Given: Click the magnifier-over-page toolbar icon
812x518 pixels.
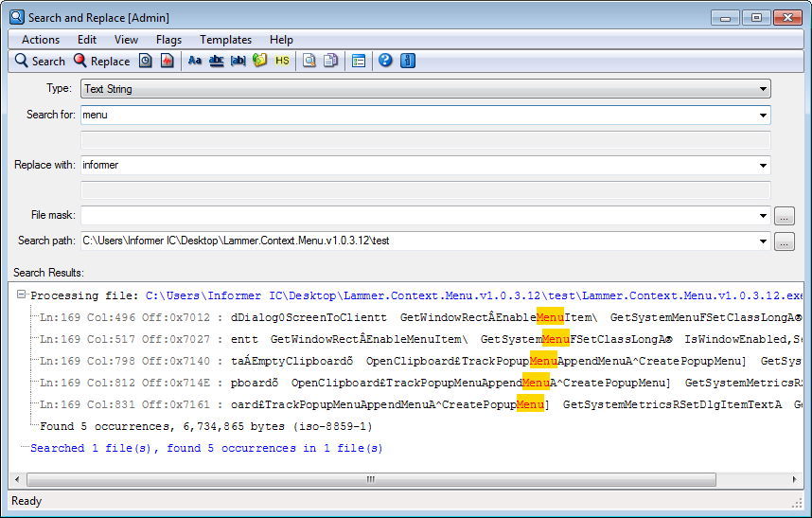Looking at the screenshot, I should coord(309,62).
